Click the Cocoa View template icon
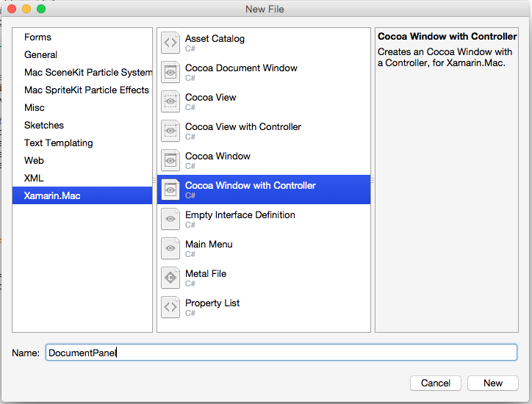532x404 pixels. tap(170, 101)
